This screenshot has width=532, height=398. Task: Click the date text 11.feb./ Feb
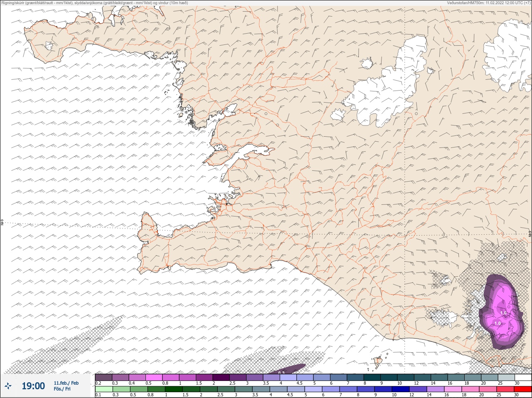(66, 383)
